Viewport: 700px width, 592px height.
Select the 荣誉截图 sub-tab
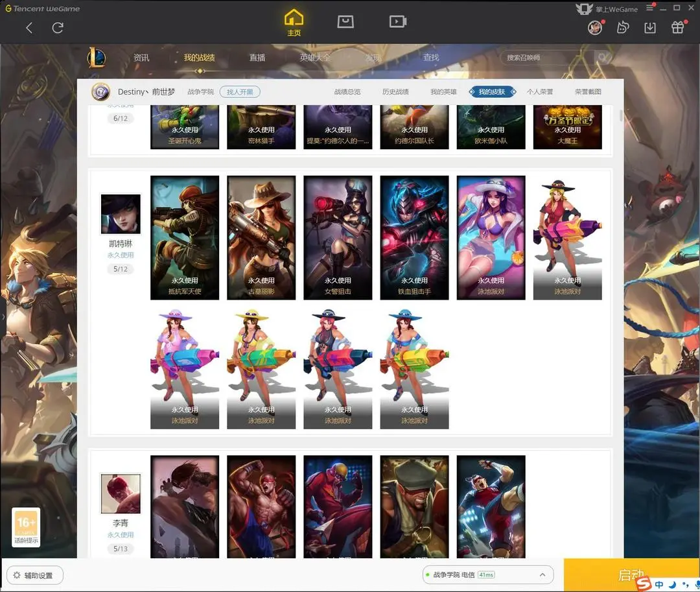click(x=588, y=92)
